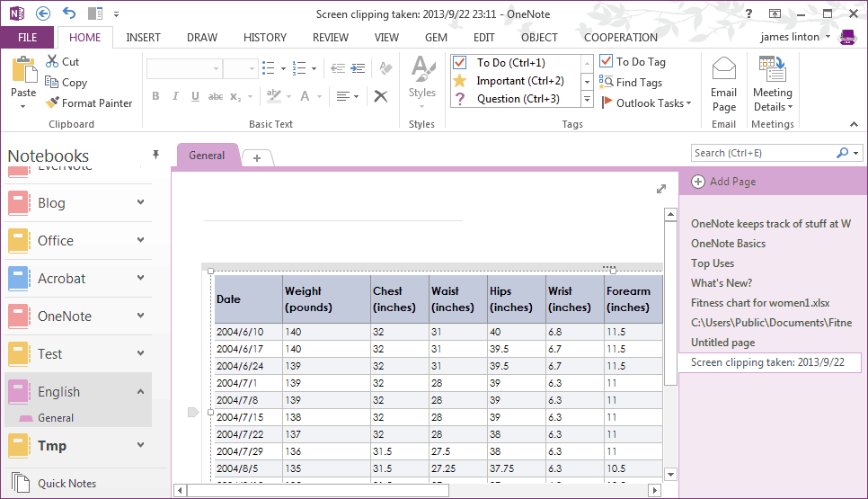Screen dimensions: 868x499
Task: Increase indent position
Action: coord(359,68)
